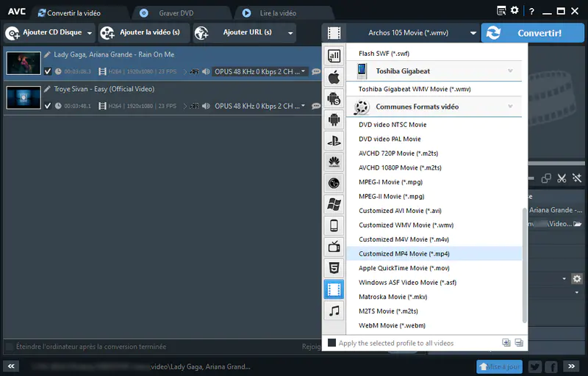
Task: Toggle checkbox for Troye Sivan Easy video
Action: pyautogui.click(x=48, y=106)
